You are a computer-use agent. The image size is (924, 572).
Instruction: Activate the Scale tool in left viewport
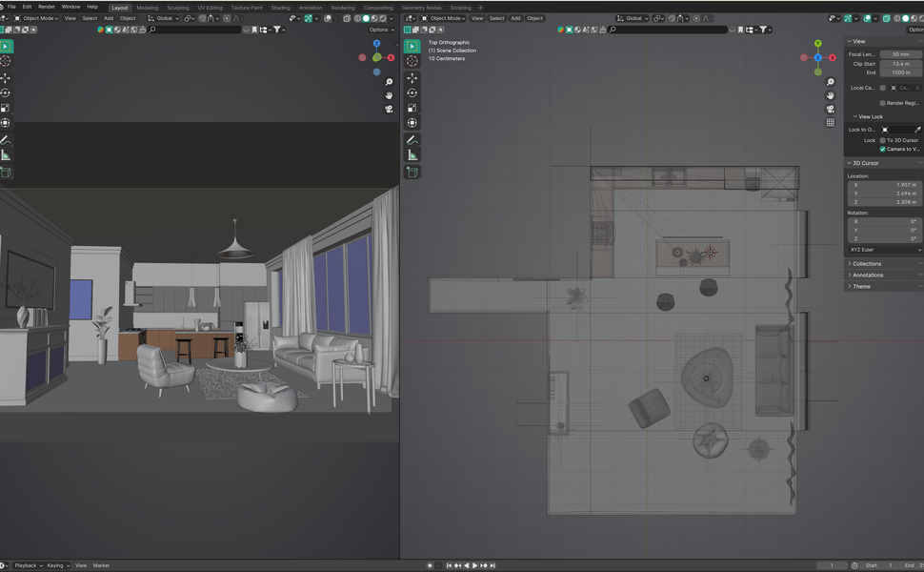(6, 108)
